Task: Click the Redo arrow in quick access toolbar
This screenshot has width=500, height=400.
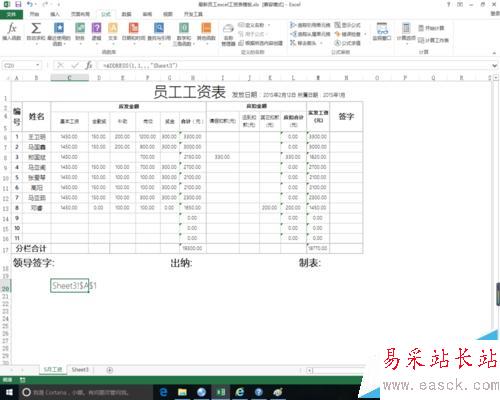Action: pyautogui.click(x=45, y=4)
